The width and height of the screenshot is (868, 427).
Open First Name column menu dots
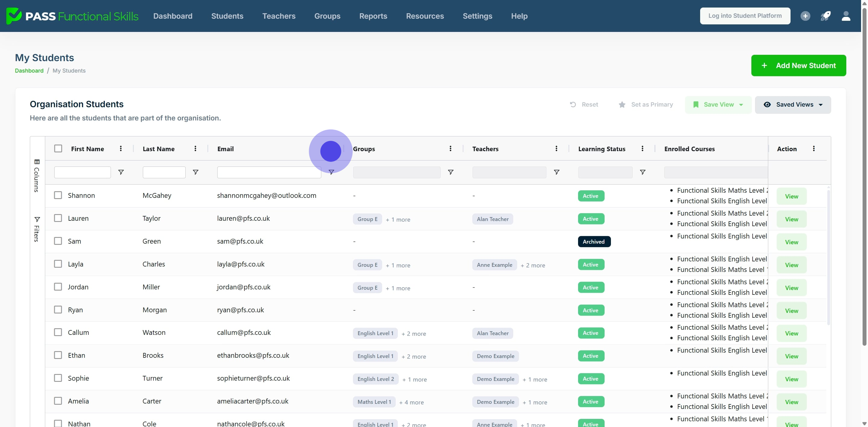[121, 148]
